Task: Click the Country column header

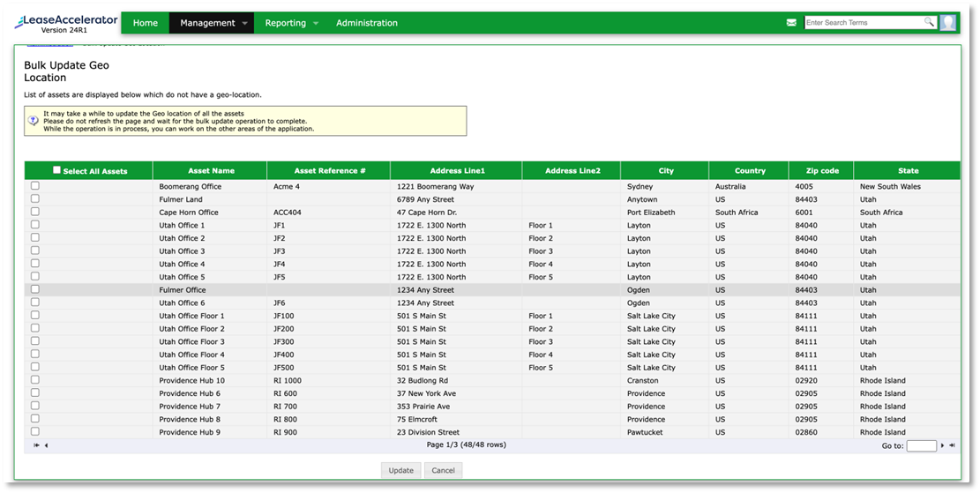Action: [750, 170]
